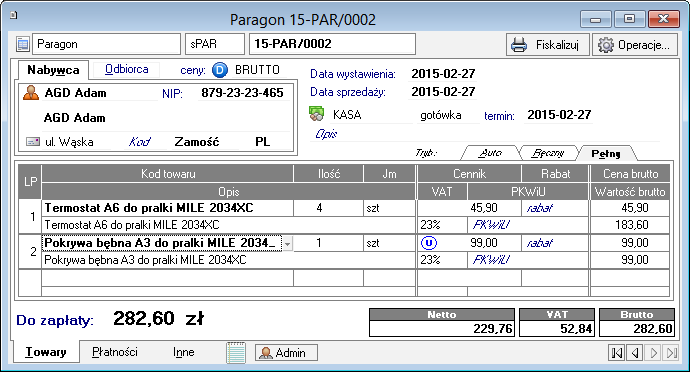Click the Kod postal code placeholder
Image resolution: width=690 pixels, height=372 pixels.
(139, 142)
